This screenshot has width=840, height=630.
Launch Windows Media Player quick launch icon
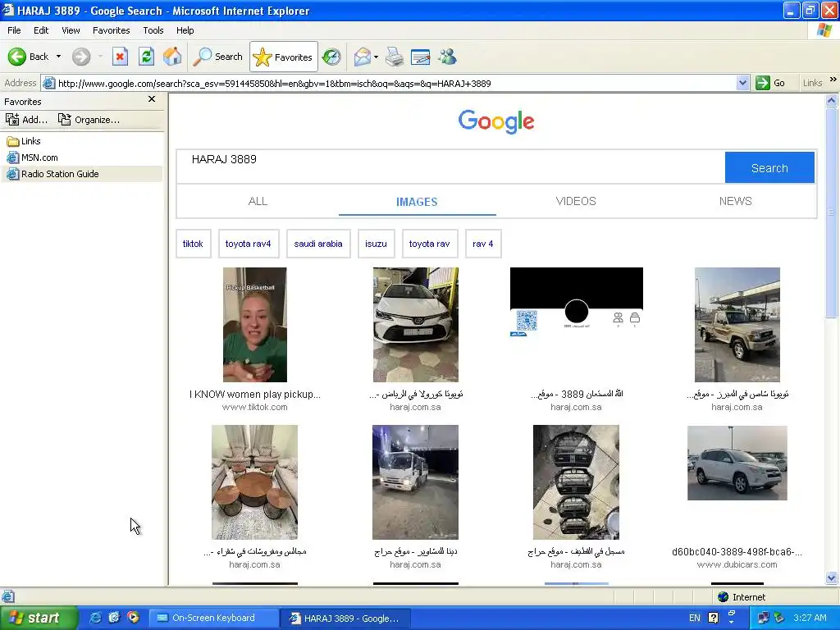coord(133,618)
